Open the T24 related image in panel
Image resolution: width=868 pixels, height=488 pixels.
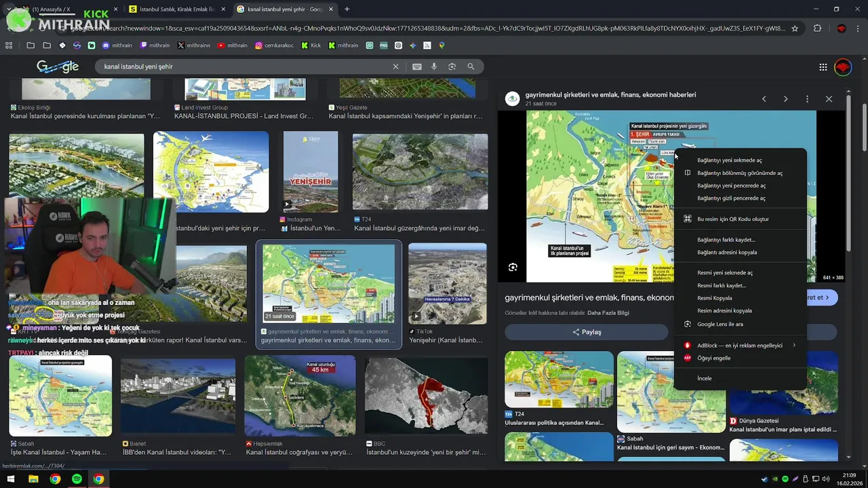(x=559, y=380)
